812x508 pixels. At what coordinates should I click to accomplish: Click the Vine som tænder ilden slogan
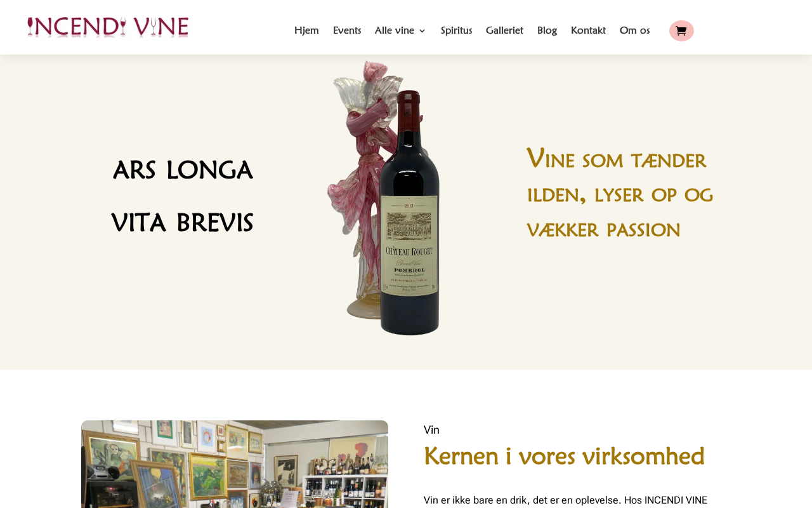click(620, 194)
